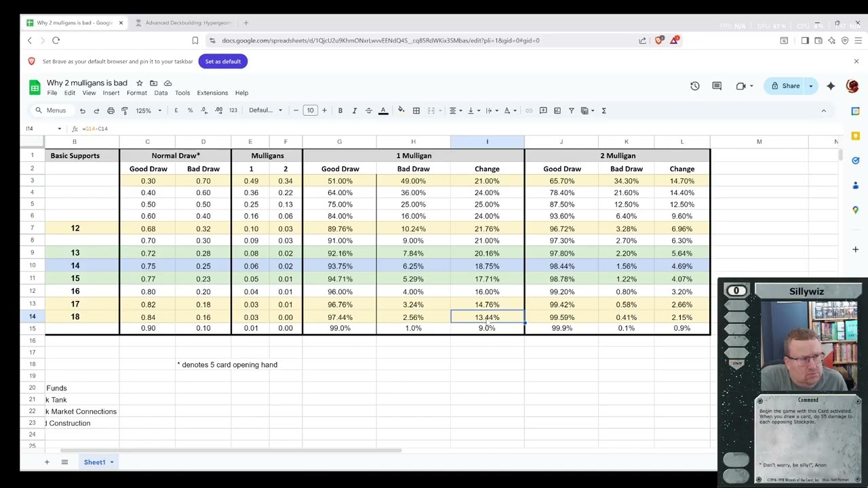Click the horizontal sheet scrollbar
This screenshot has width=868, height=488.
231,450
